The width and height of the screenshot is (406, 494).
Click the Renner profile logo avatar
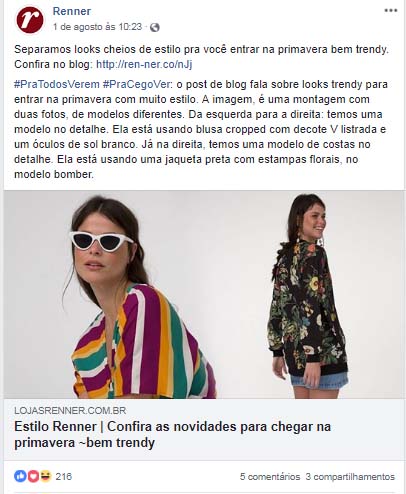[x=30, y=20]
